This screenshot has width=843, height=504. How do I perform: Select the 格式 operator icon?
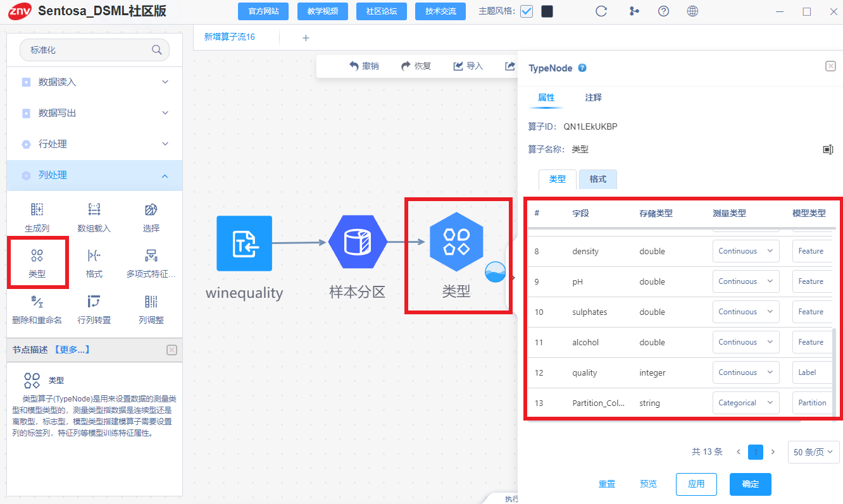(x=94, y=256)
